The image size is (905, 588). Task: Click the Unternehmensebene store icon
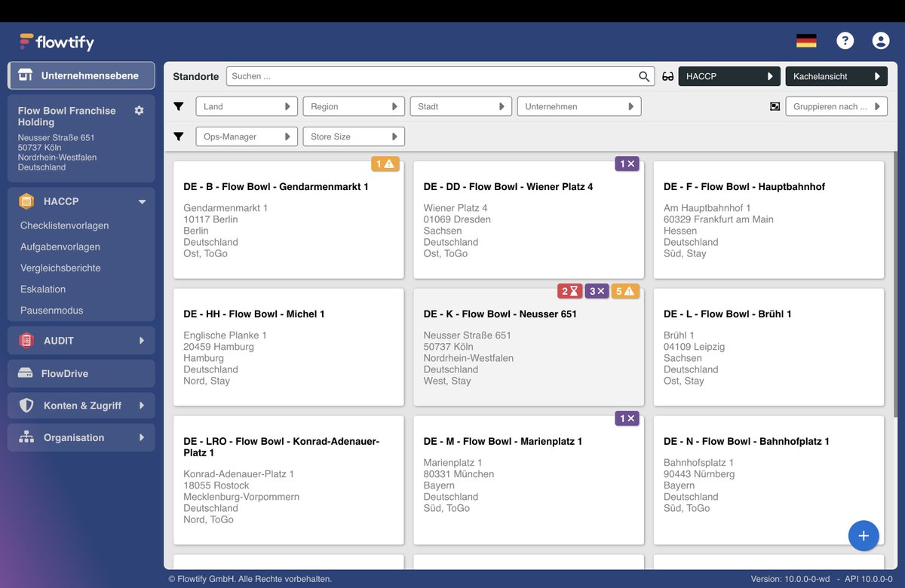click(26, 75)
